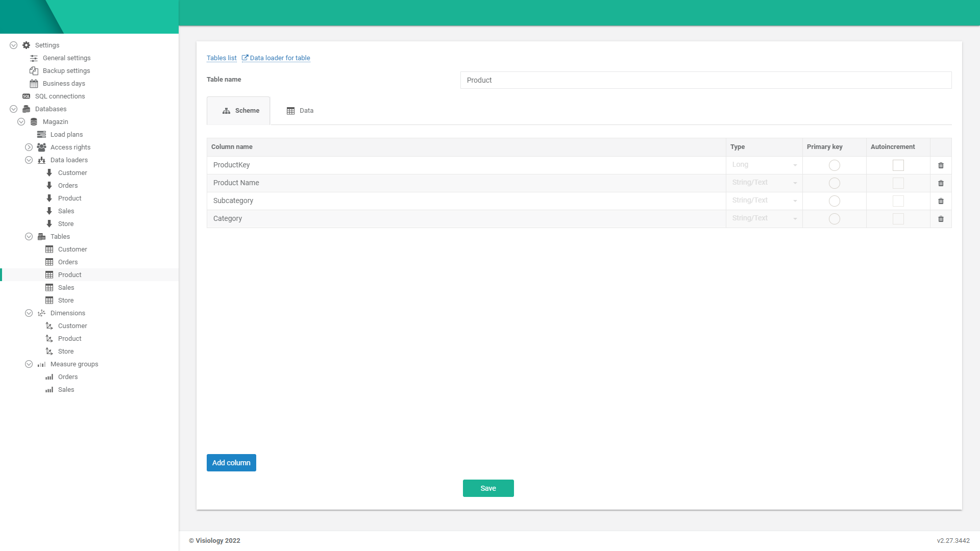Click the Add column button
Screen dimensions: 980x551
click(231, 463)
